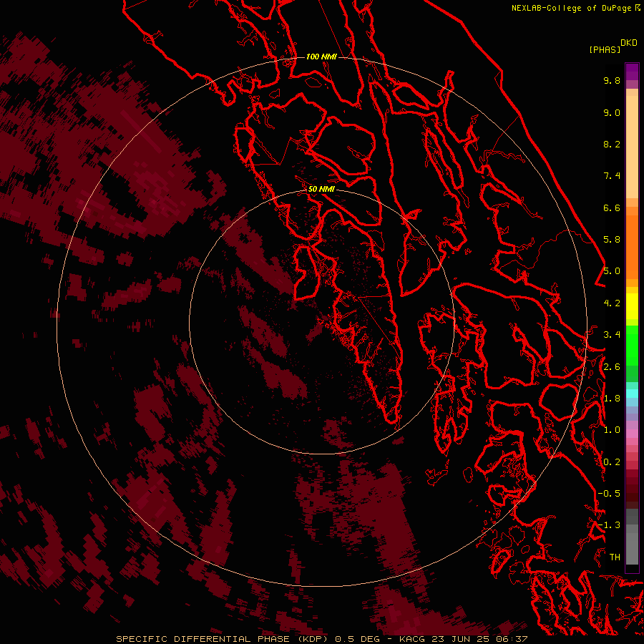Click the [PHAS] units label
This screenshot has height=644, width=644.
(x=605, y=49)
